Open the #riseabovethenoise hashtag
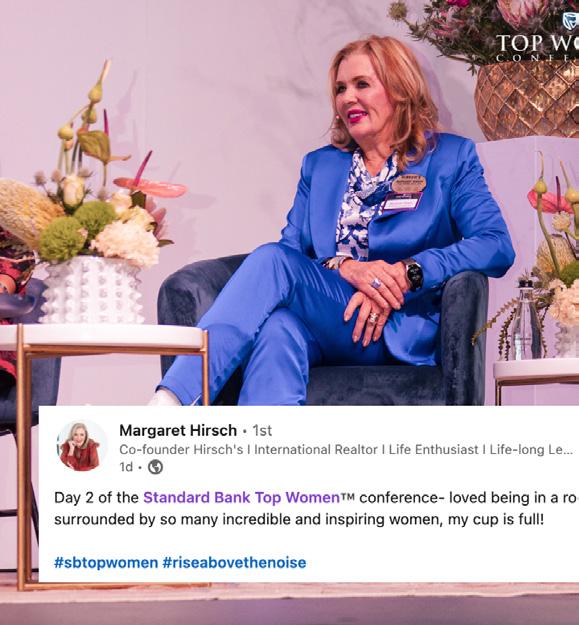579x625 pixels. (x=234, y=563)
